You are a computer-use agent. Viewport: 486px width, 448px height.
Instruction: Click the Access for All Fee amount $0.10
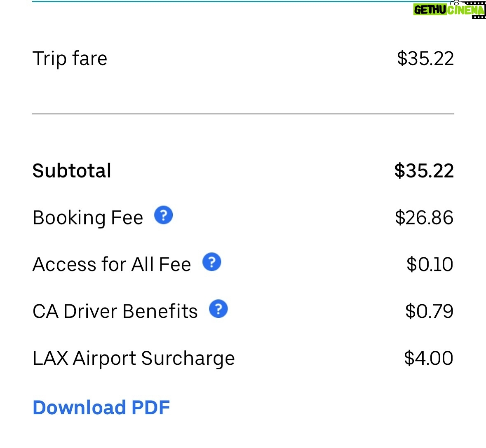click(x=430, y=264)
